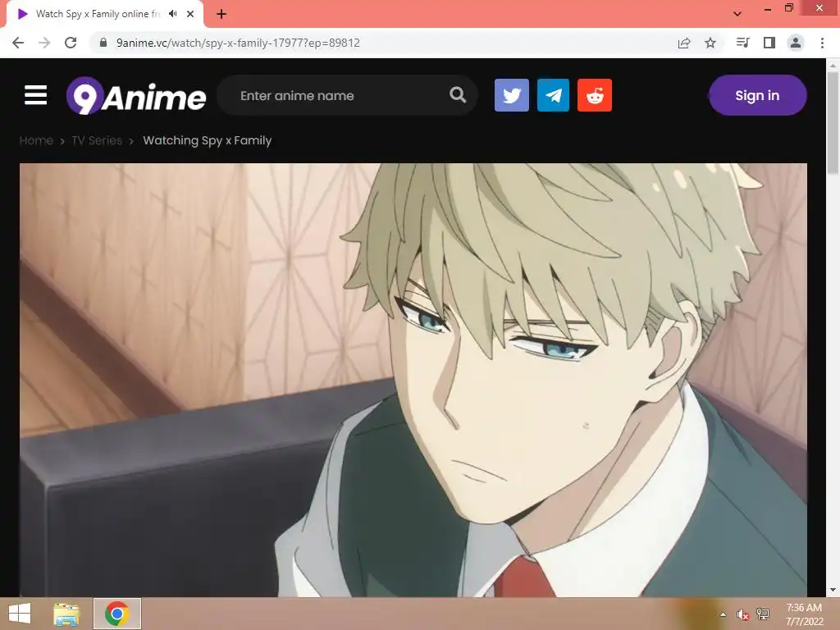Viewport: 840px width, 630px height.
Task: Open tab search dropdown arrow
Action: [x=737, y=14]
